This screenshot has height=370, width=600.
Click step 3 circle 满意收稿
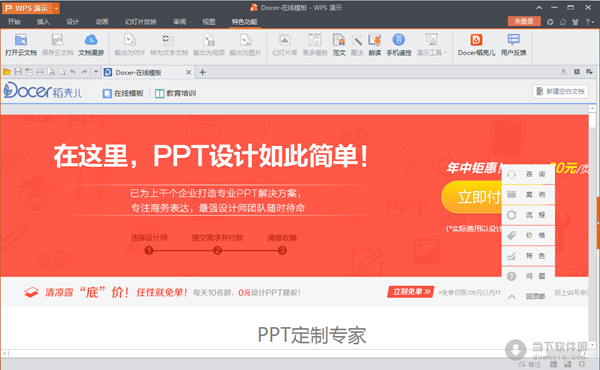coord(282,251)
